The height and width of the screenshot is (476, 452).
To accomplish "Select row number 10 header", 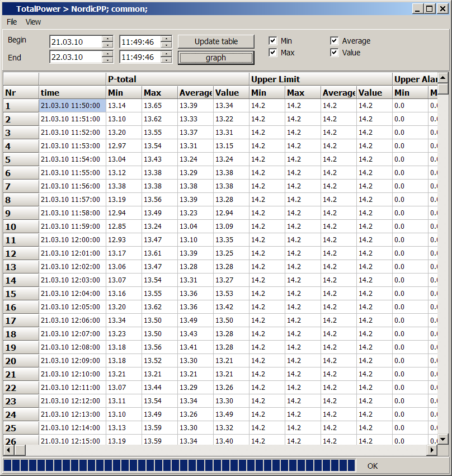I will pos(21,227).
